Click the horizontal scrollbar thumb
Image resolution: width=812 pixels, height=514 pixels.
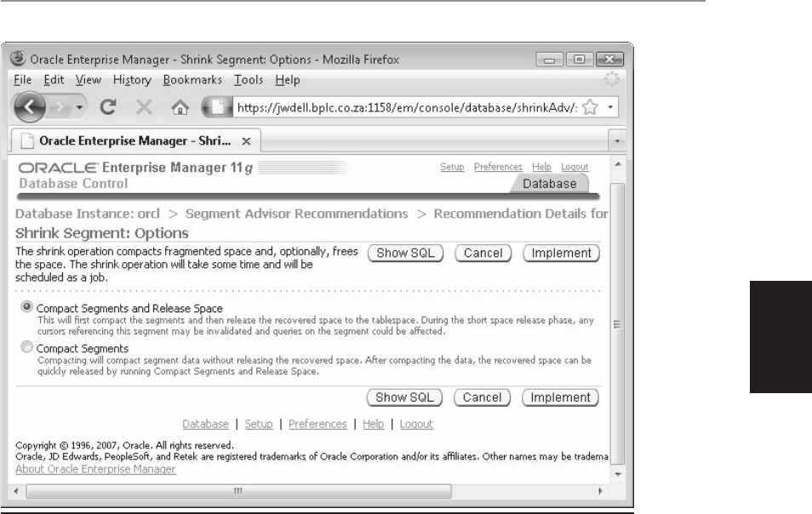point(238,491)
